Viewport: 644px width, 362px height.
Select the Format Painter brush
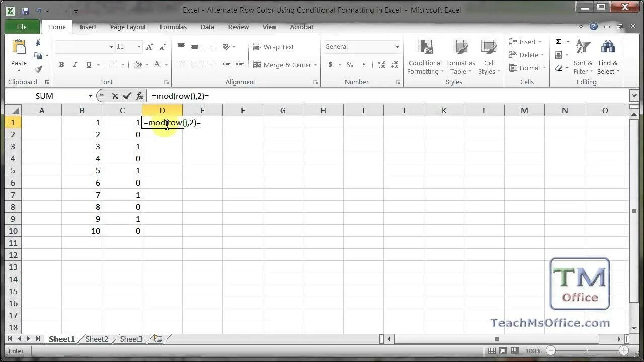click(x=38, y=69)
